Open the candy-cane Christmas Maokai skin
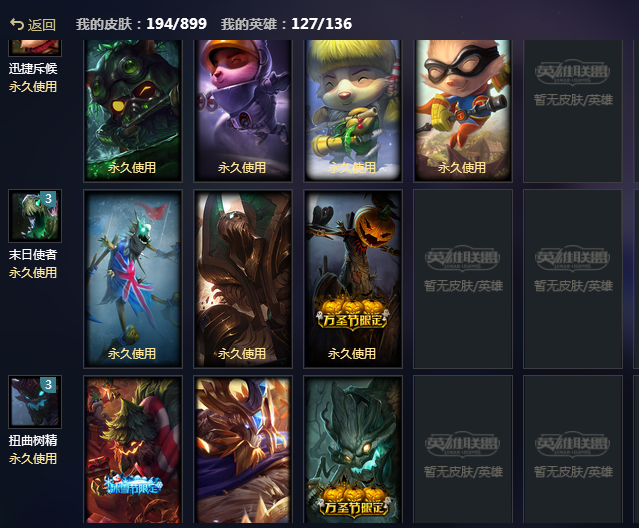Screen dimensions: 639x528 coord(133,449)
